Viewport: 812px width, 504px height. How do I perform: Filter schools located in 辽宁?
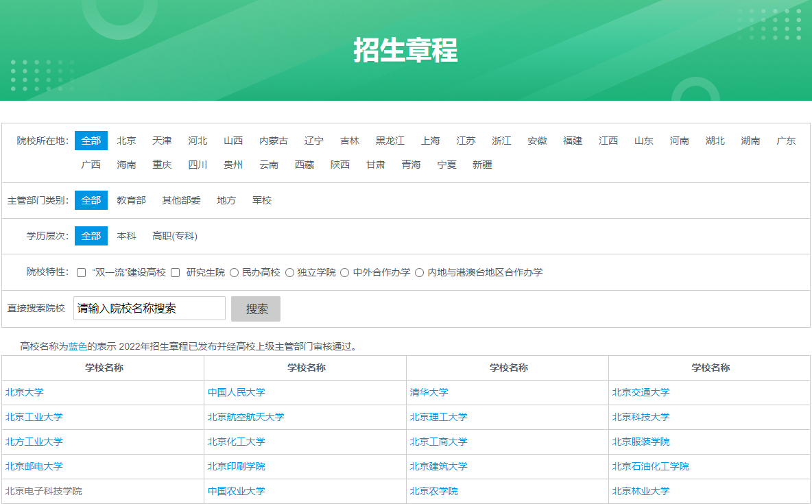tap(314, 141)
